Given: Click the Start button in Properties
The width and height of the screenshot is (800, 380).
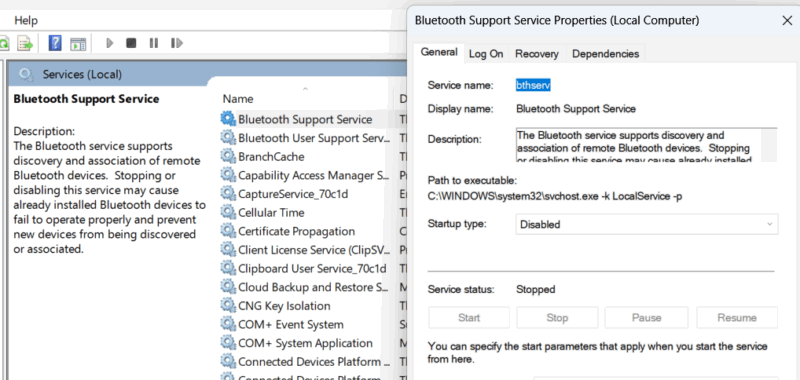Looking at the screenshot, I should (x=469, y=317).
